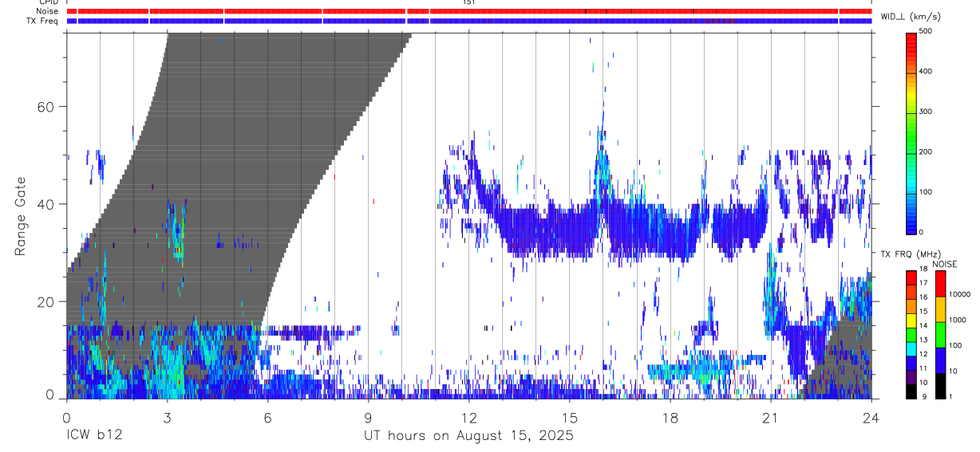This screenshot has width=980, height=452.
Task: Click the 400 tick on WID color bar
Action: [926, 72]
